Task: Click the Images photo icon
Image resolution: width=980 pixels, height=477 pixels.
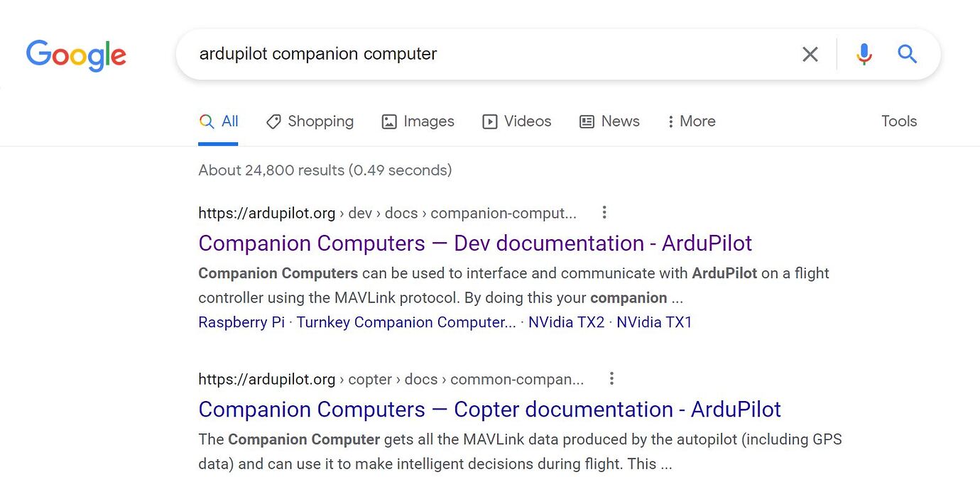Action: (388, 121)
